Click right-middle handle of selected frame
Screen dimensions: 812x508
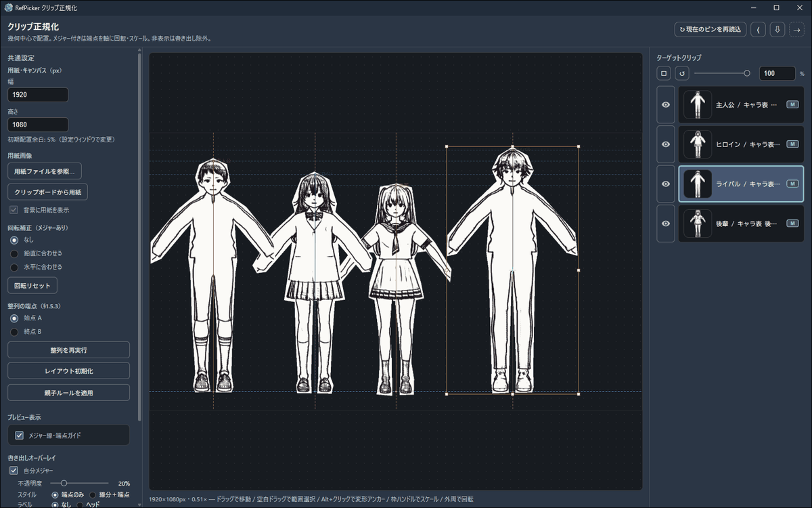(x=579, y=270)
